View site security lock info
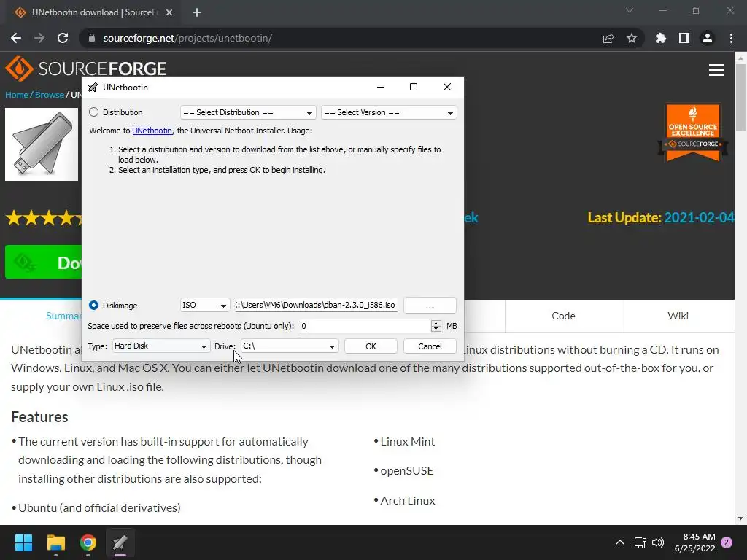The height and width of the screenshot is (560, 747). click(x=92, y=38)
